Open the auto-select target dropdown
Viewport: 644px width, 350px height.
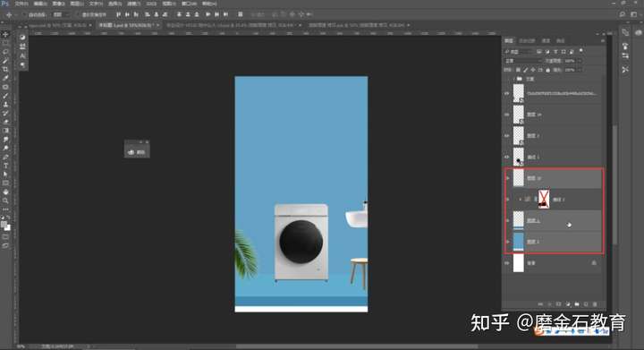pos(61,14)
